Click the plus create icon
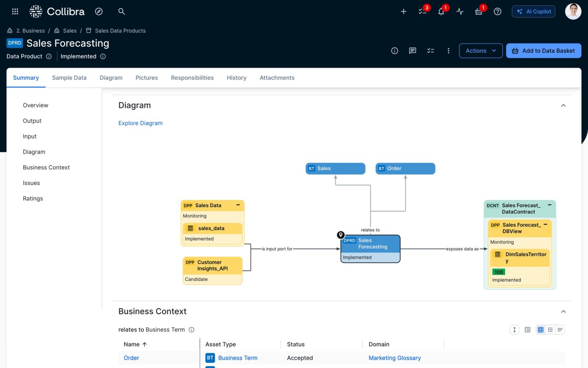 [403, 11]
